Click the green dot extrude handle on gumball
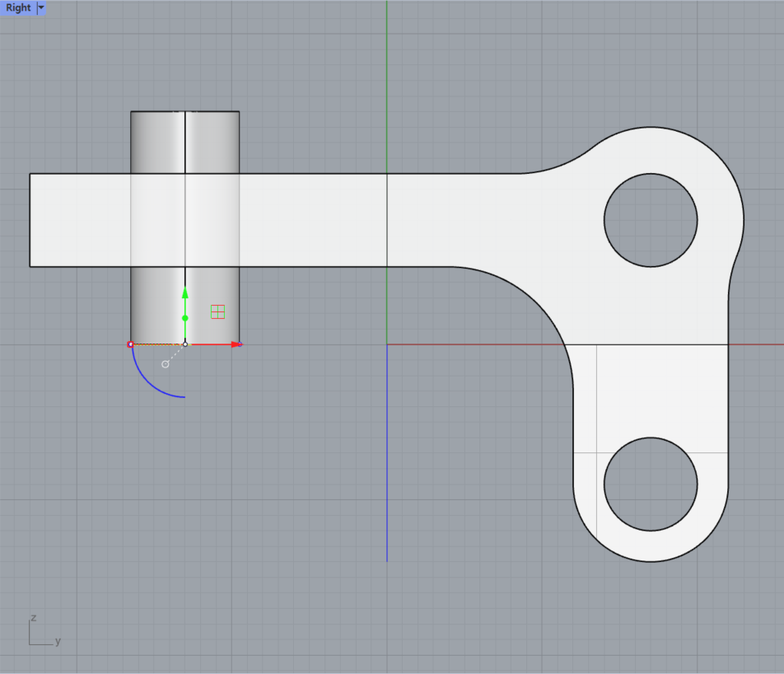 [x=185, y=318]
